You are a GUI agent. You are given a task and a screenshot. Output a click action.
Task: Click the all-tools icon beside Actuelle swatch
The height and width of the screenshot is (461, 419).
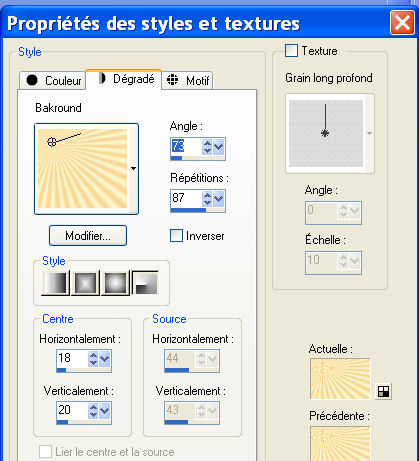coord(383,391)
